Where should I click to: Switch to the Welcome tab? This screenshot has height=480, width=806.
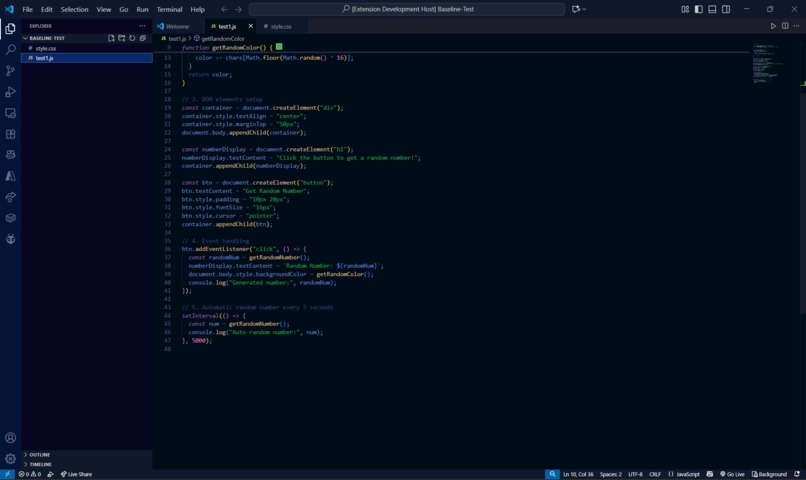pos(178,26)
